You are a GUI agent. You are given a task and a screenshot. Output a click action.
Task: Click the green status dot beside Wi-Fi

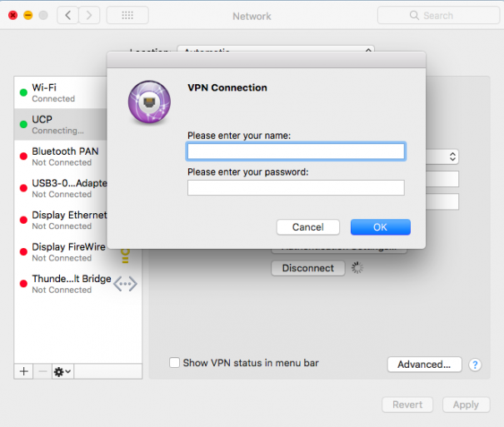point(23,92)
